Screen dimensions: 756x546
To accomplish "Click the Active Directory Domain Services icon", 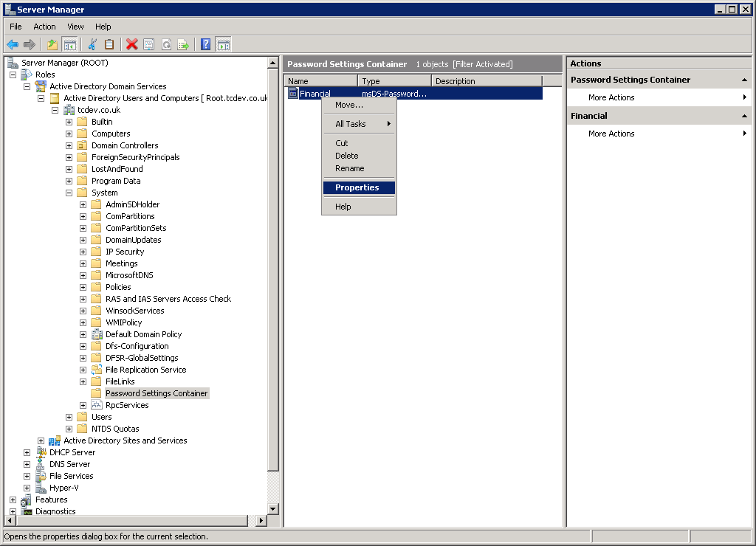I will 41,86.
